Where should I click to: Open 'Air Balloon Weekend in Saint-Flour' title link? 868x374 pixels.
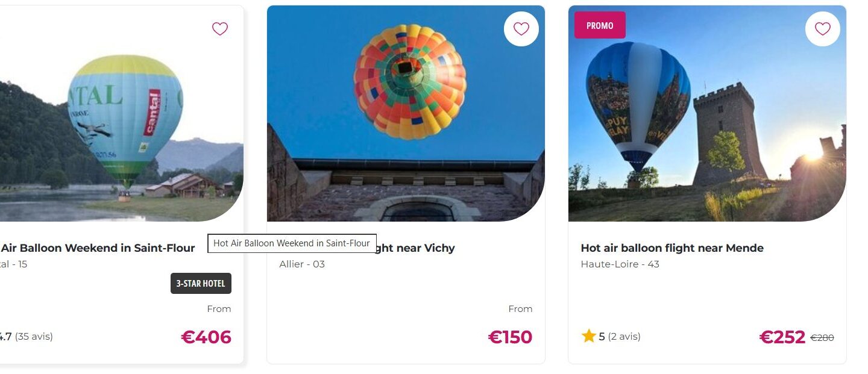point(96,248)
